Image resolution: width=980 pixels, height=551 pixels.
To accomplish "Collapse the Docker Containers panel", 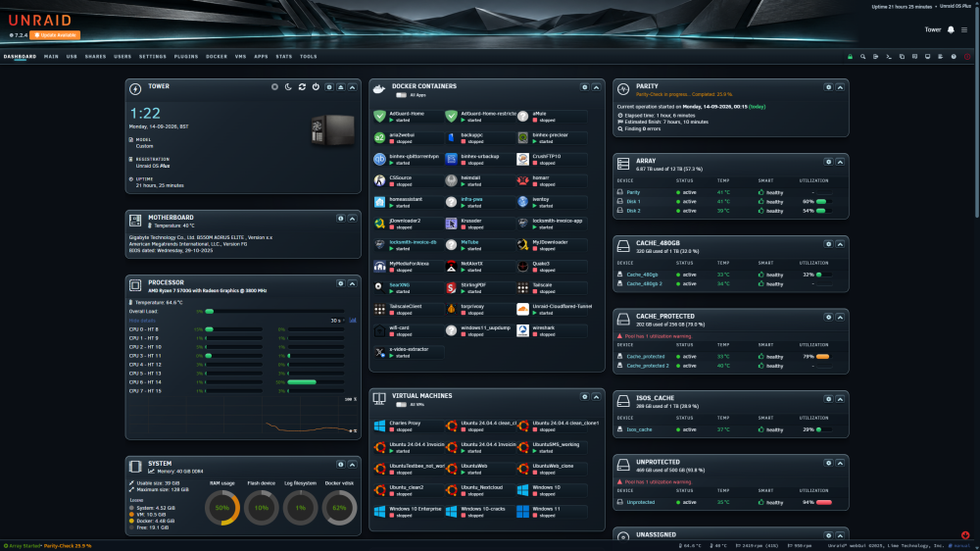I will [x=596, y=87].
